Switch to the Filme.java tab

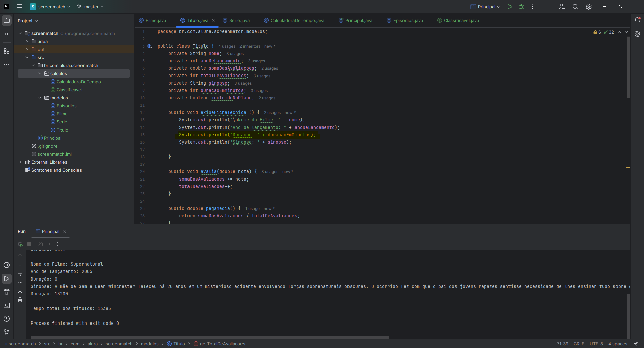point(153,20)
